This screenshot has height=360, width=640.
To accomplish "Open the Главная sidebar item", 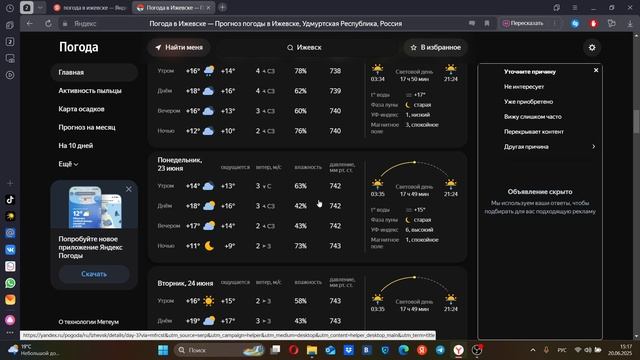I will 94,72.
